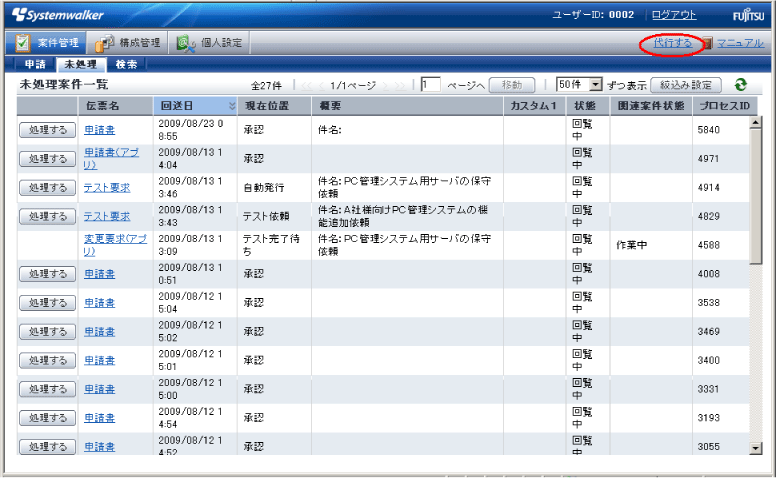Screen dimensions: 776x478
Task: Click 処理する for process ID 3331
Action: (48, 389)
